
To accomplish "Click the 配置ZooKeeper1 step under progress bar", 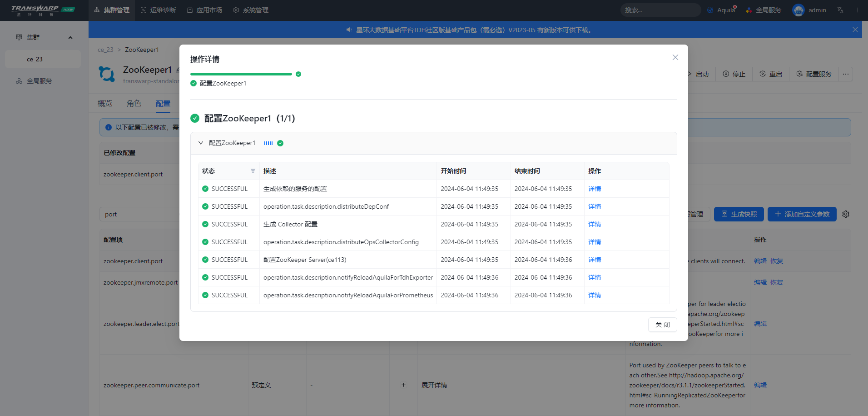I will [x=218, y=83].
